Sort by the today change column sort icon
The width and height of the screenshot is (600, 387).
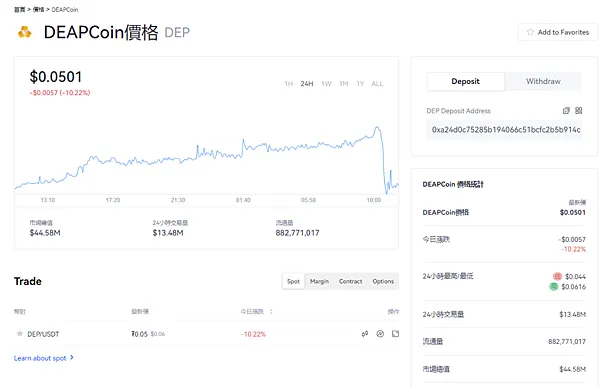click(x=271, y=312)
